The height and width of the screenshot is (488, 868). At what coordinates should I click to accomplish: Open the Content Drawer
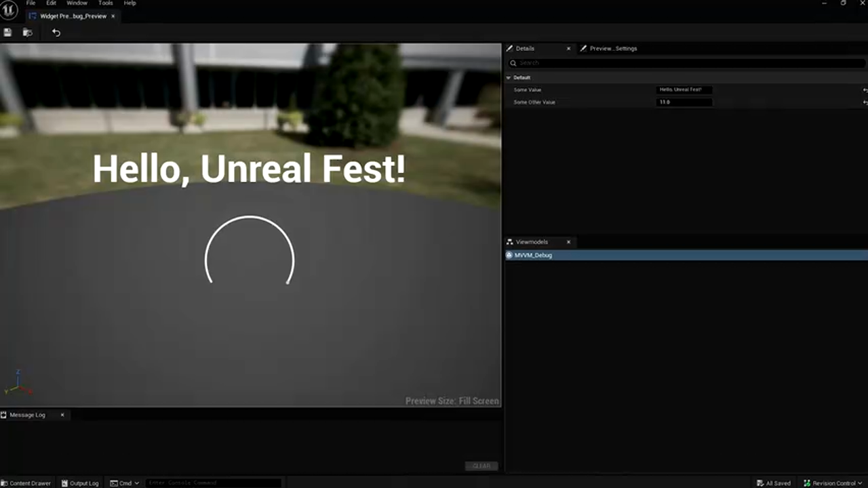(26, 483)
